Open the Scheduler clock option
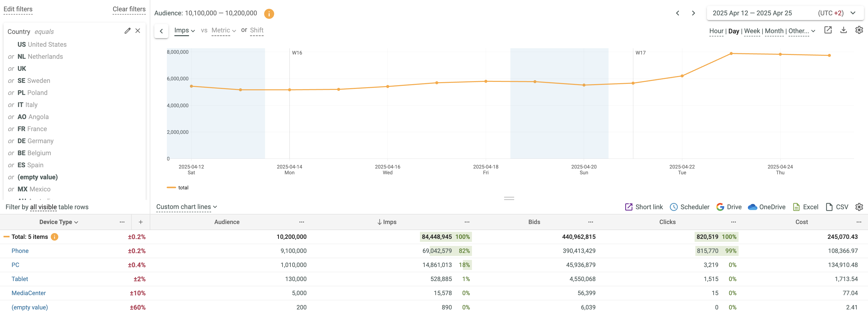The width and height of the screenshot is (868, 326). (x=689, y=207)
